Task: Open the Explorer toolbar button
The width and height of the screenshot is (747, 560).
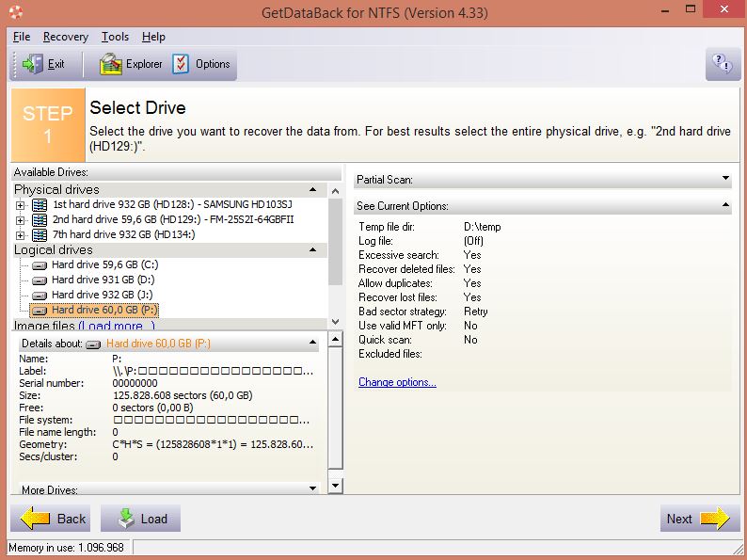Action: (131, 64)
